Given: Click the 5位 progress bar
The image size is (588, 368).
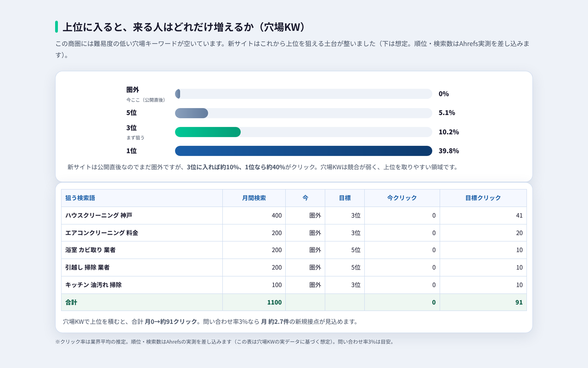Looking at the screenshot, I should (x=304, y=113).
